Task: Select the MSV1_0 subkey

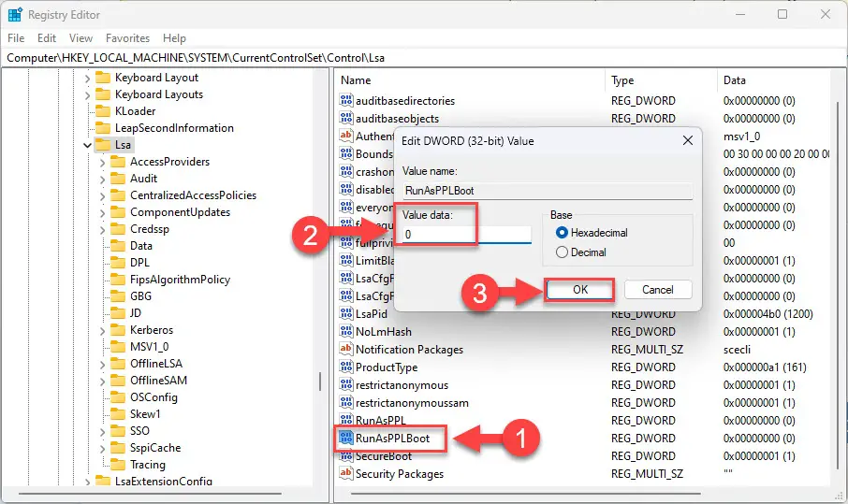Action: point(149,347)
